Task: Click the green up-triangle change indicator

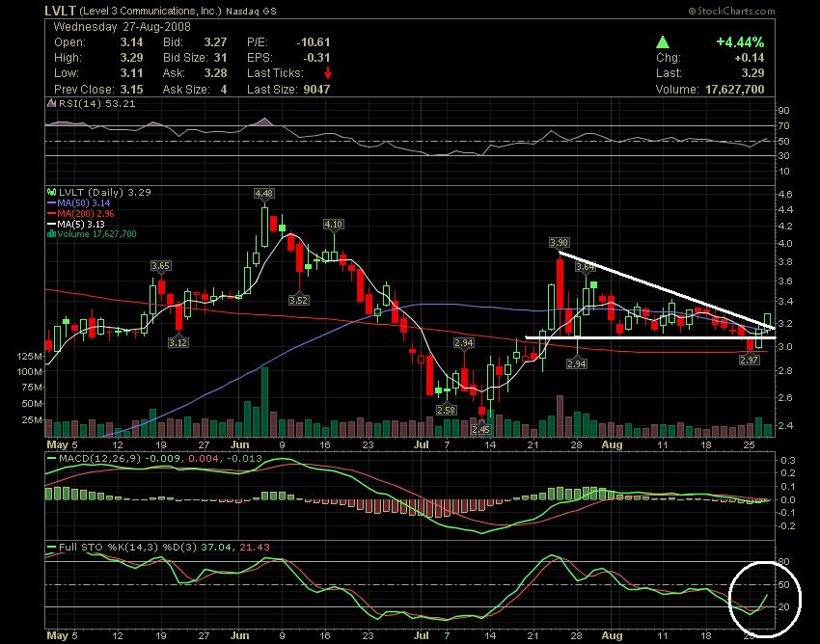Action: click(663, 42)
